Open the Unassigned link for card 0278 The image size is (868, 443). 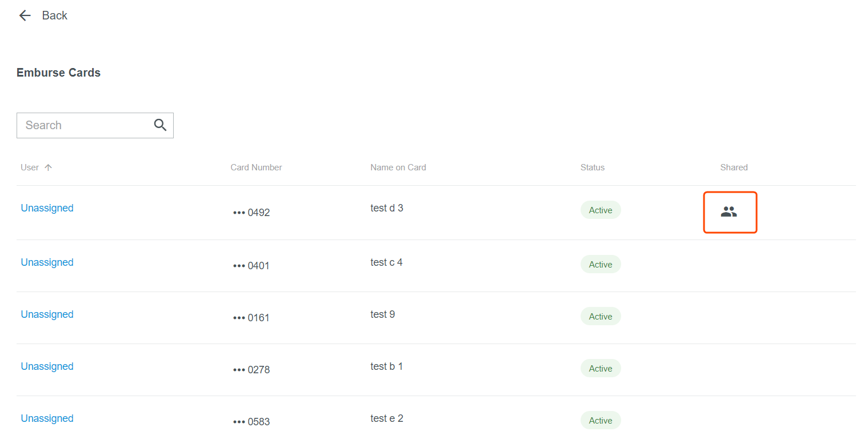pyautogui.click(x=47, y=366)
